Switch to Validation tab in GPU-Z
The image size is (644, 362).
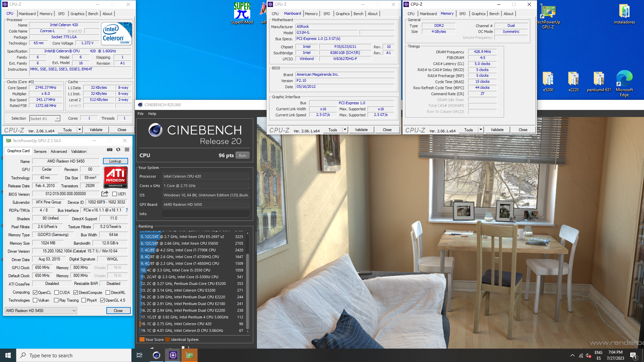coord(79,152)
